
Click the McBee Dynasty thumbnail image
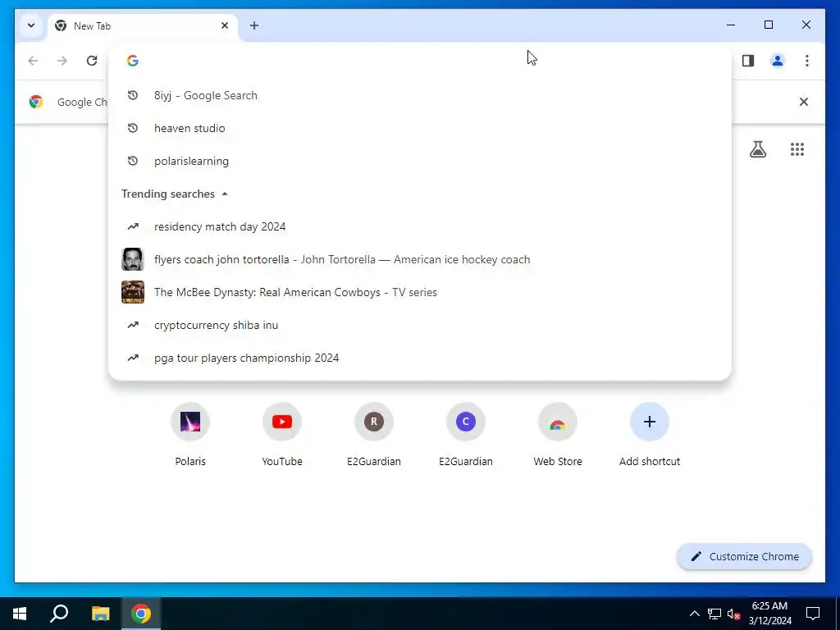tap(133, 292)
